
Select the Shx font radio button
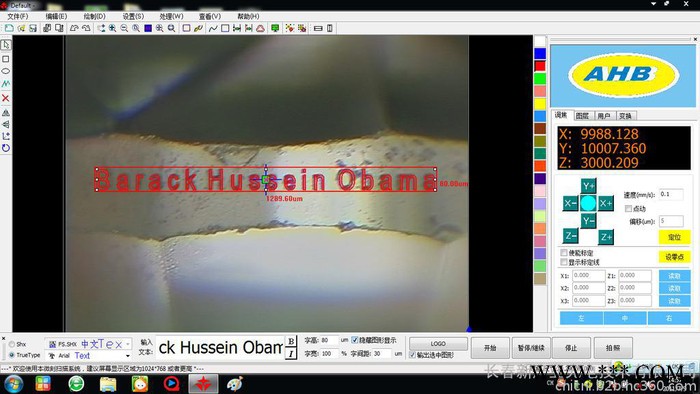pyautogui.click(x=12, y=344)
